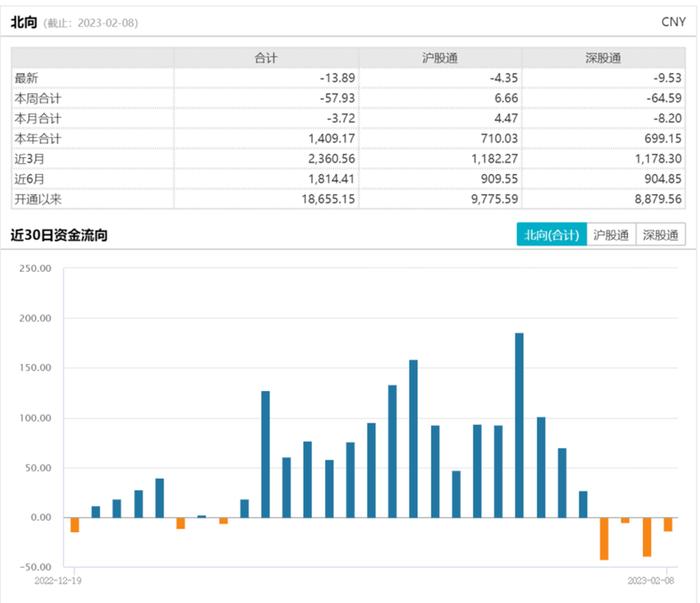Click the 北向 panel title
Screen dimensions: 700x603
click(x=24, y=22)
